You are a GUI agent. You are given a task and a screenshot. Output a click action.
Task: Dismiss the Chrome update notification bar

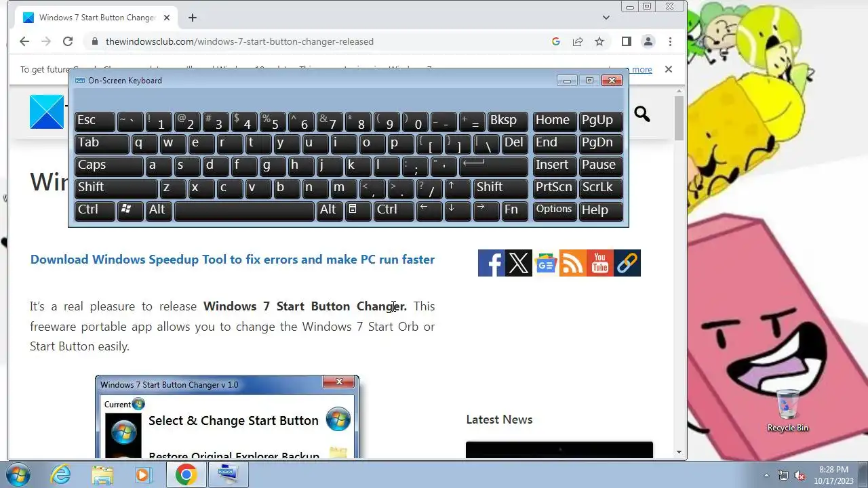pos(668,69)
